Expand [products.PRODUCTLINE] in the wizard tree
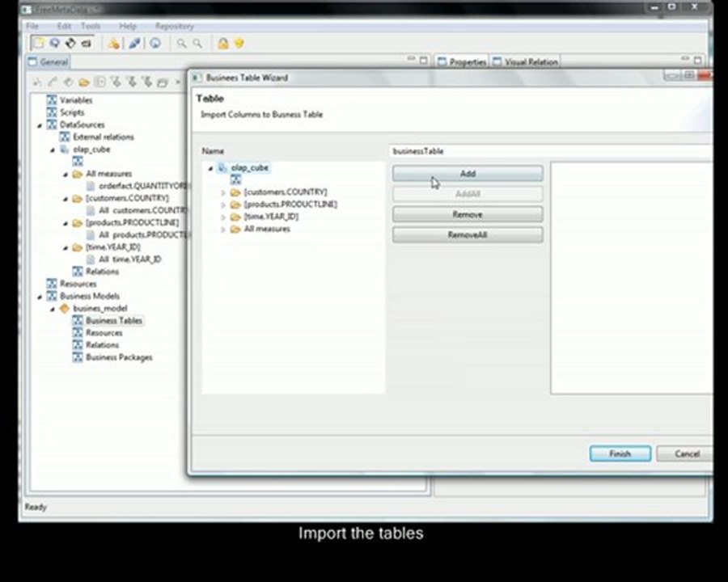Image resolution: width=728 pixels, height=582 pixels. tap(223, 205)
